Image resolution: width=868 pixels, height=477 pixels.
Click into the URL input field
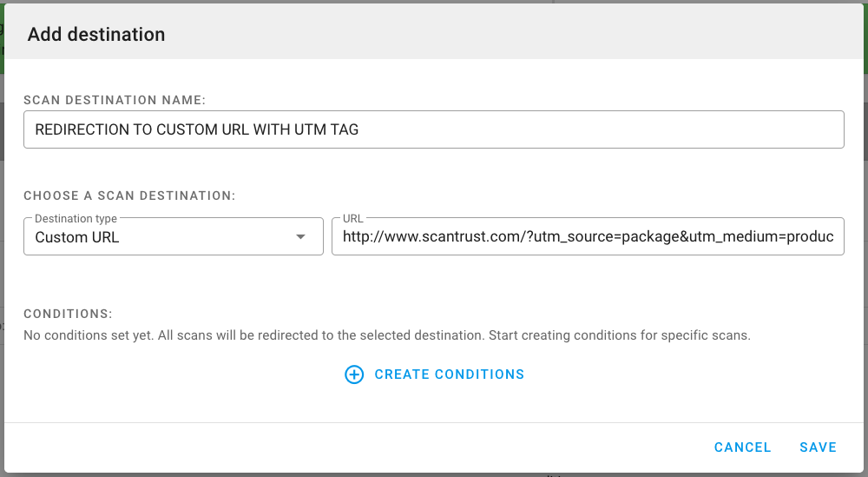pos(588,236)
